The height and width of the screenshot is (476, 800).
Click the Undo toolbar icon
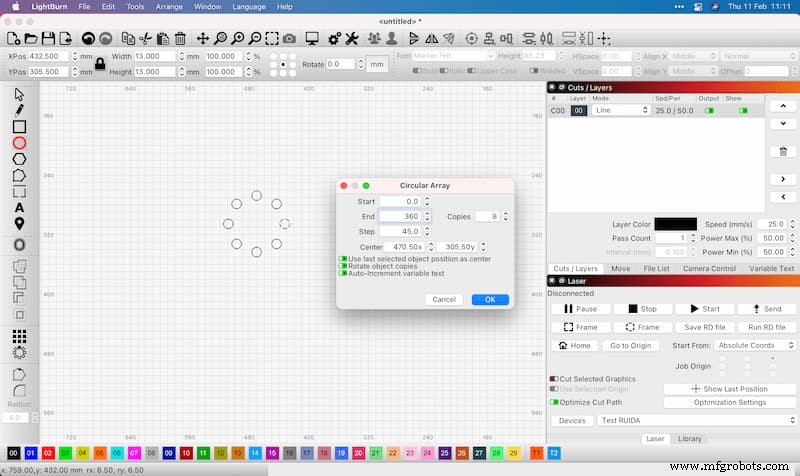tap(88, 39)
